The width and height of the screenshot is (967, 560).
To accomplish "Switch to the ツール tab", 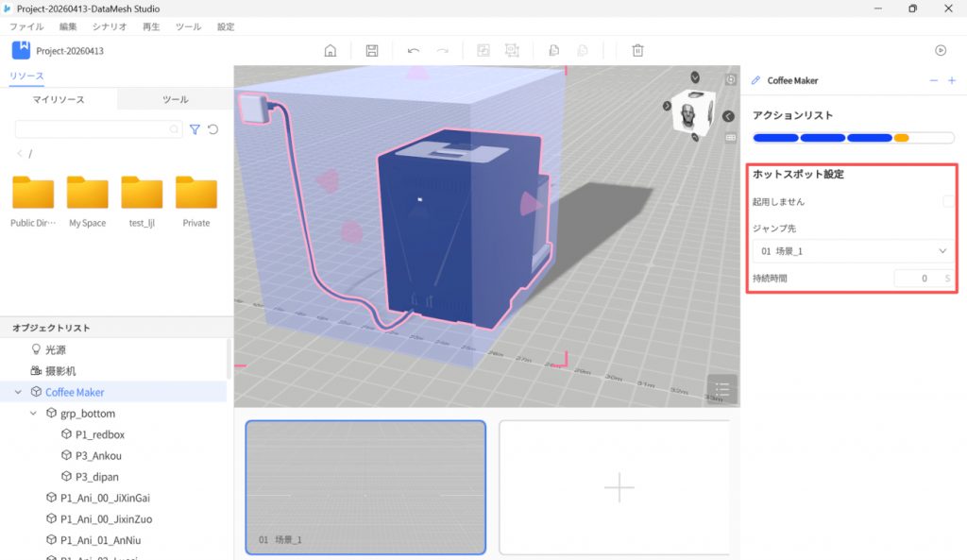I will pyautogui.click(x=175, y=99).
